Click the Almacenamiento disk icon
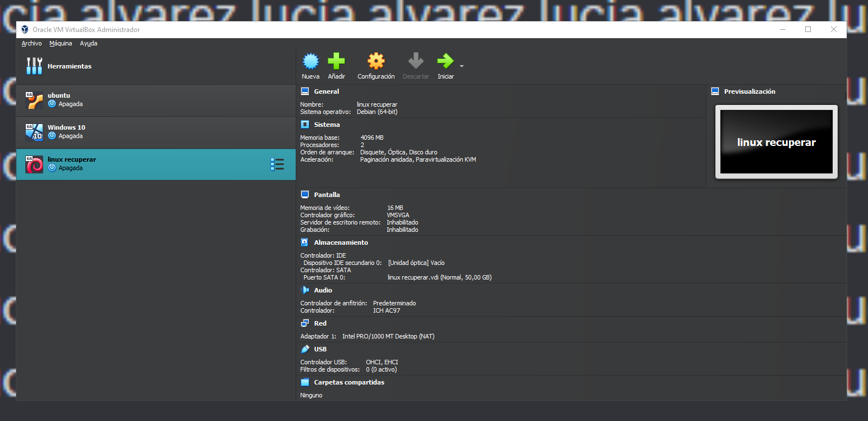868x421 pixels. [x=305, y=242]
